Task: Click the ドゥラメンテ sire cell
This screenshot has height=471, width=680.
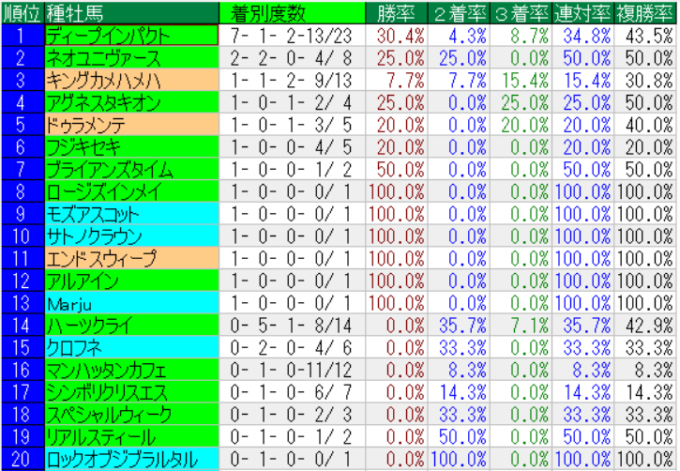Action: 131,124
